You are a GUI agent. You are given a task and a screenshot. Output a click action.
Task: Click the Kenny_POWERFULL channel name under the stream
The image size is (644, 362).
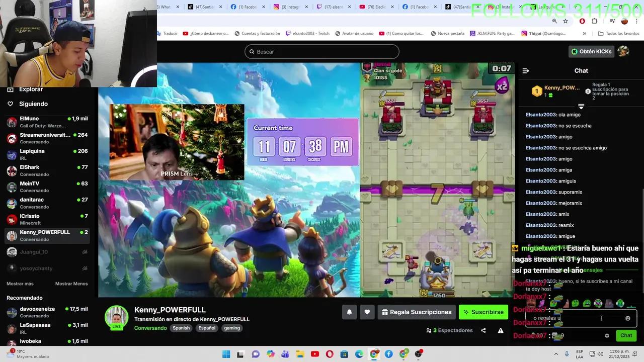point(170,310)
